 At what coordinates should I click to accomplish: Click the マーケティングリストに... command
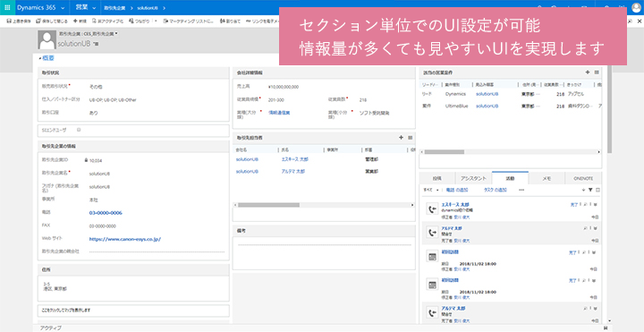pos(189,21)
